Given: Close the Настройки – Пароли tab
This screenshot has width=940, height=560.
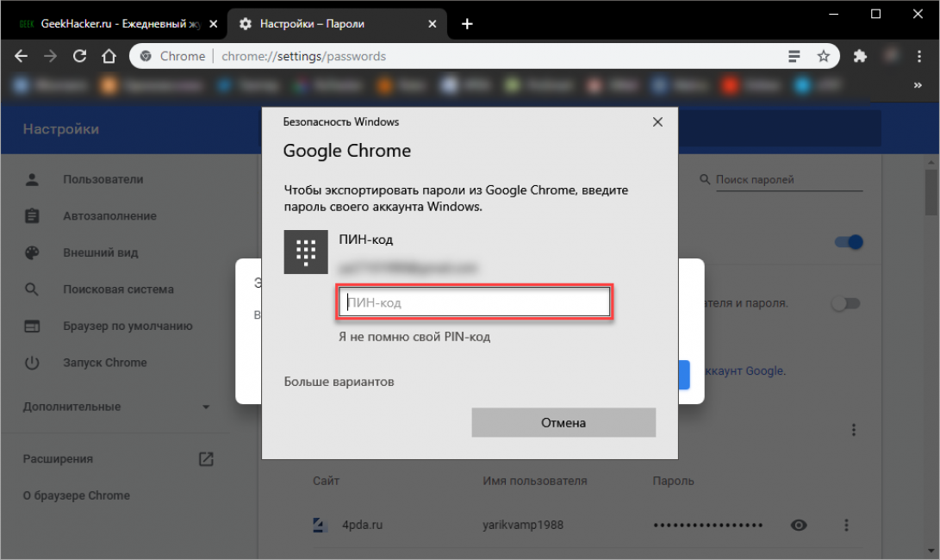Looking at the screenshot, I should (x=433, y=24).
